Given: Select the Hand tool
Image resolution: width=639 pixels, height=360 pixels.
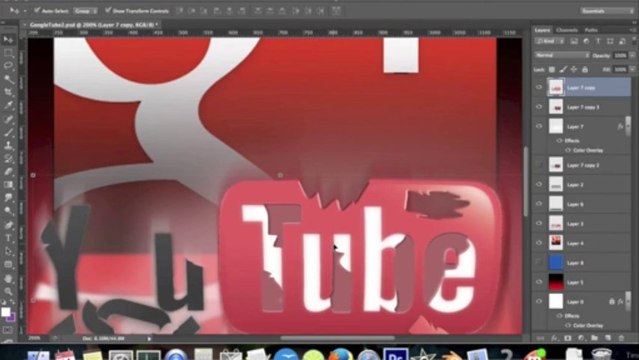Looking at the screenshot, I should pos(8,278).
